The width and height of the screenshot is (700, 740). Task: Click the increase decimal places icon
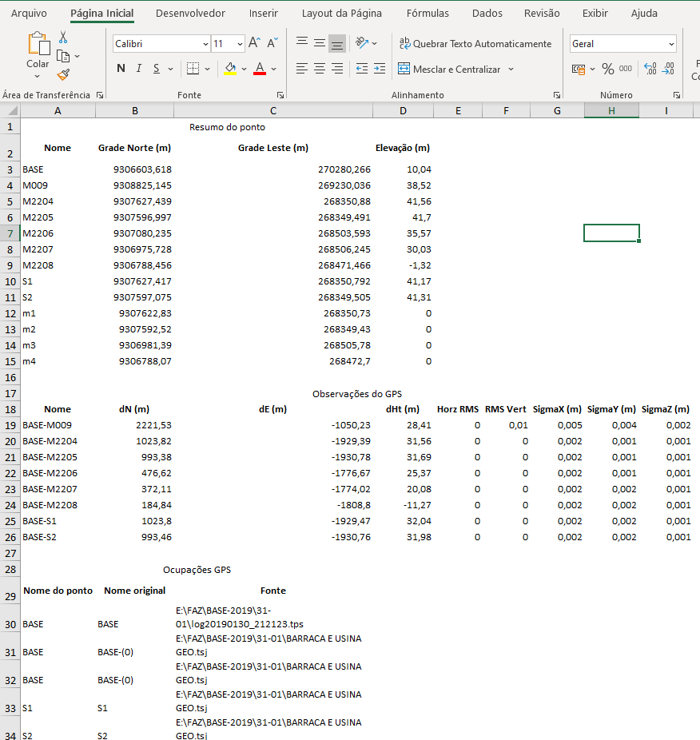[650, 70]
